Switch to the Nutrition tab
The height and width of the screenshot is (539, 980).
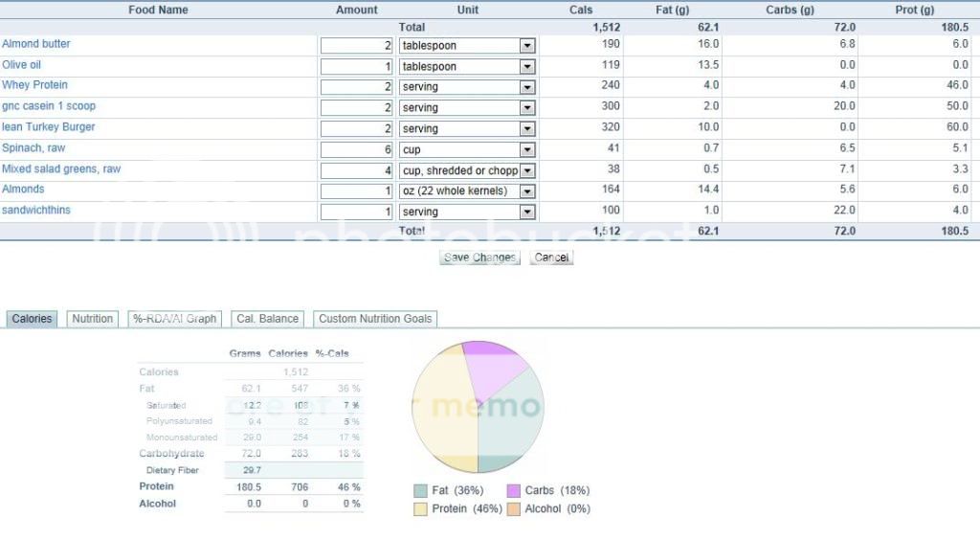pos(93,319)
